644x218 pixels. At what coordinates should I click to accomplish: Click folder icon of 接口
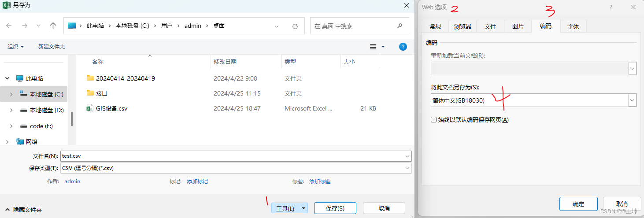coord(90,93)
